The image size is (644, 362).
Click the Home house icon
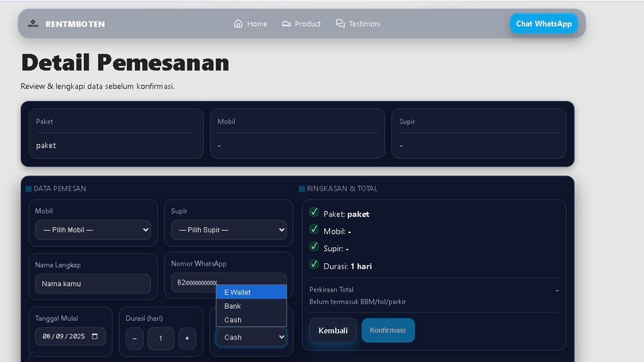point(238,24)
